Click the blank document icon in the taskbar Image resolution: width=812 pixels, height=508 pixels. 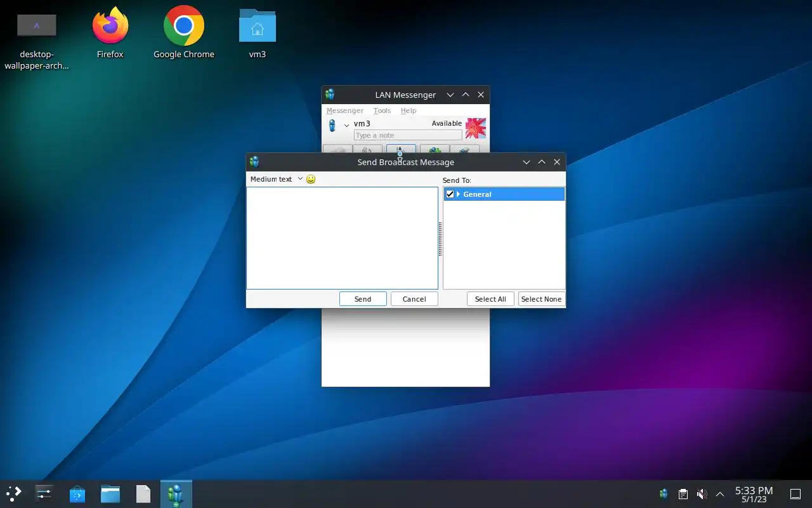tap(143, 493)
